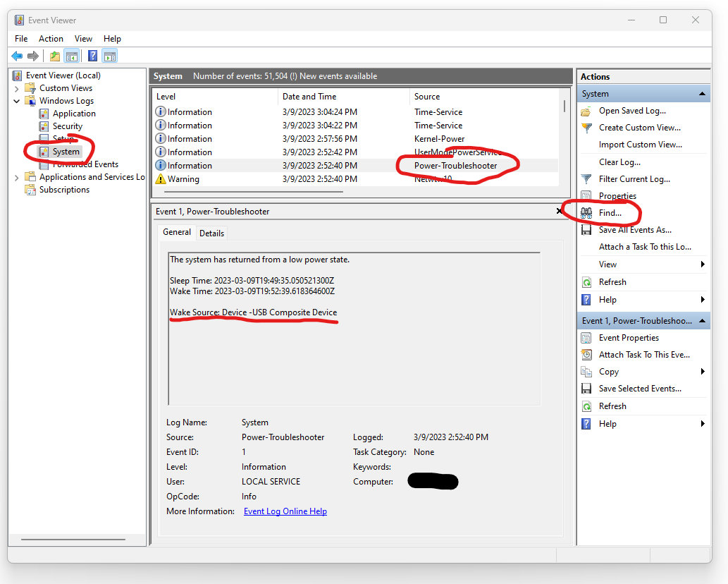
Task: Click the Help question mark toolbar icon
Action: [x=92, y=56]
